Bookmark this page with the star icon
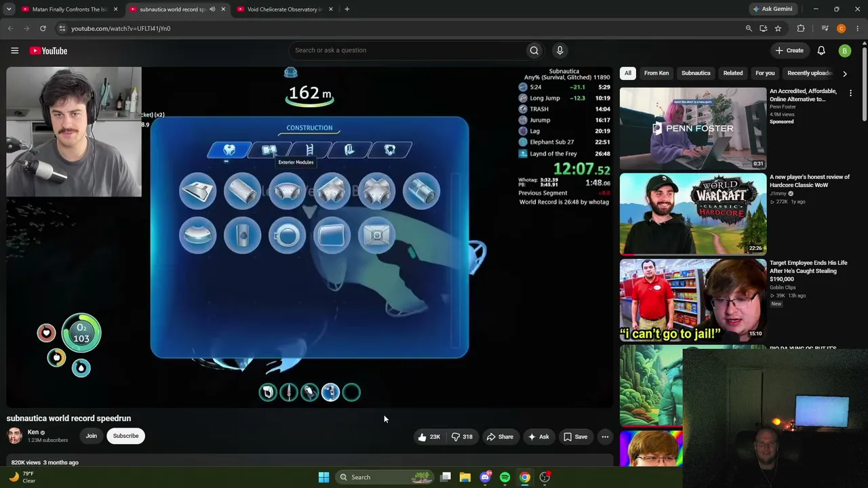The image size is (868, 488). point(778,28)
